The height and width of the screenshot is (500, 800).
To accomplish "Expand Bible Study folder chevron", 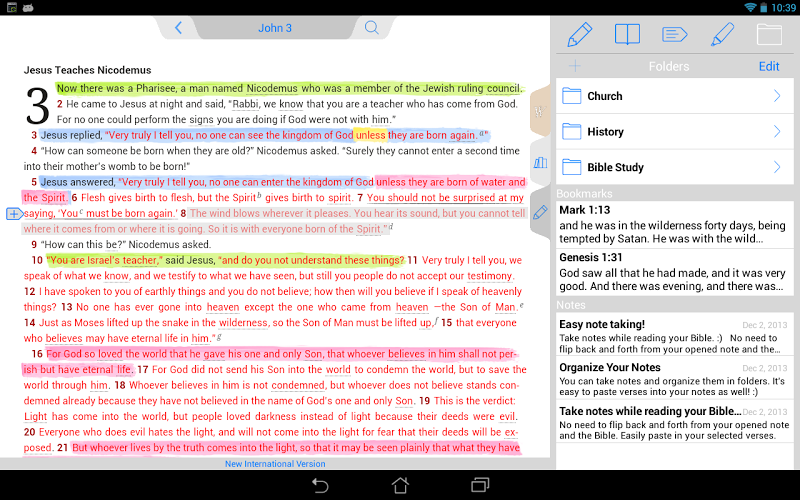I will (777, 167).
